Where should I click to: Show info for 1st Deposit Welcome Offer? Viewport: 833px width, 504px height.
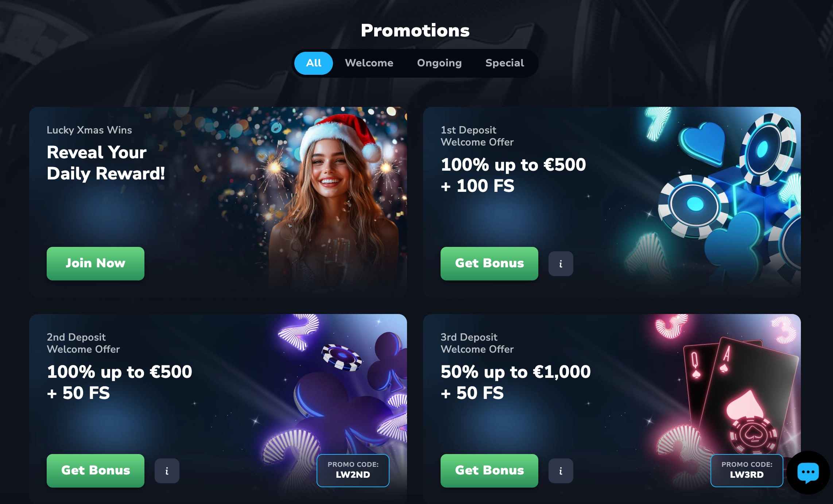[561, 264]
